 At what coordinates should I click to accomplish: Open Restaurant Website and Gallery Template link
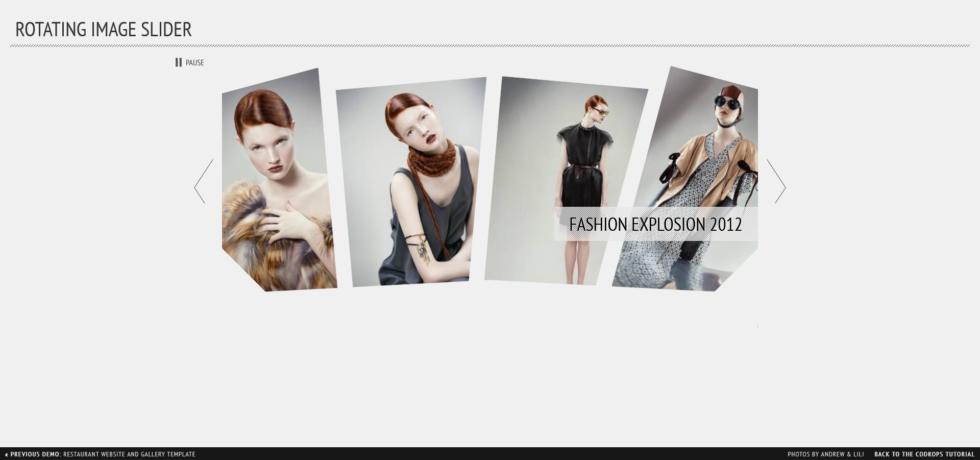pos(129,454)
